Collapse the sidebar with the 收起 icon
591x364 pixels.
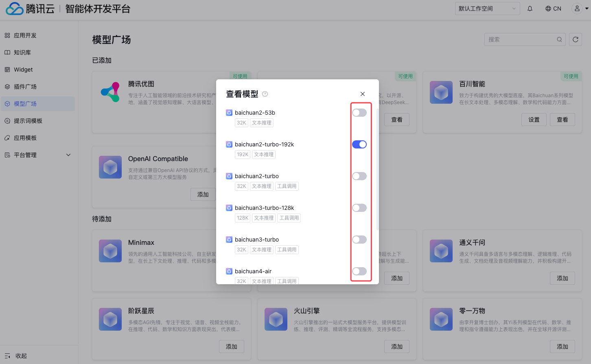pyautogui.click(x=7, y=356)
